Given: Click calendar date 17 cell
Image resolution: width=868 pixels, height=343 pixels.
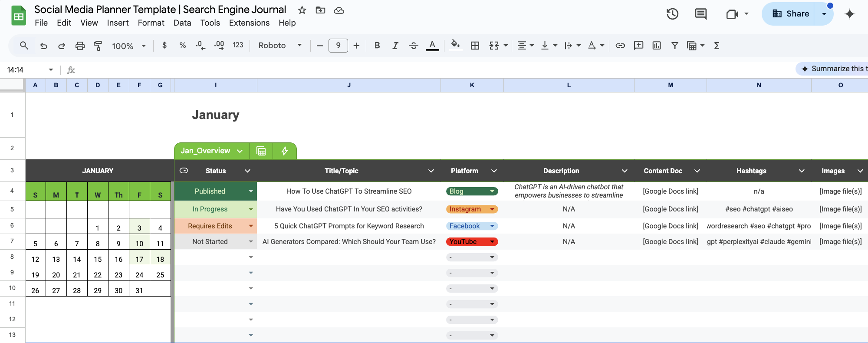Looking at the screenshot, I should [139, 259].
